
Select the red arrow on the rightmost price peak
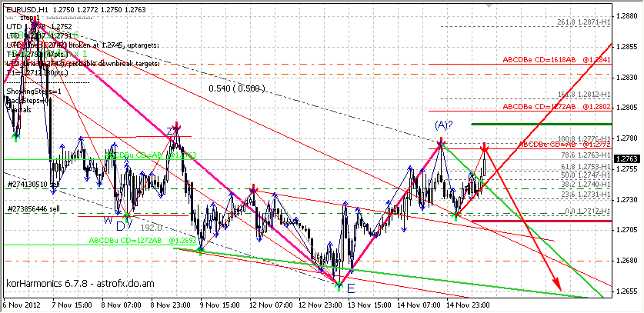click(484, 147)
